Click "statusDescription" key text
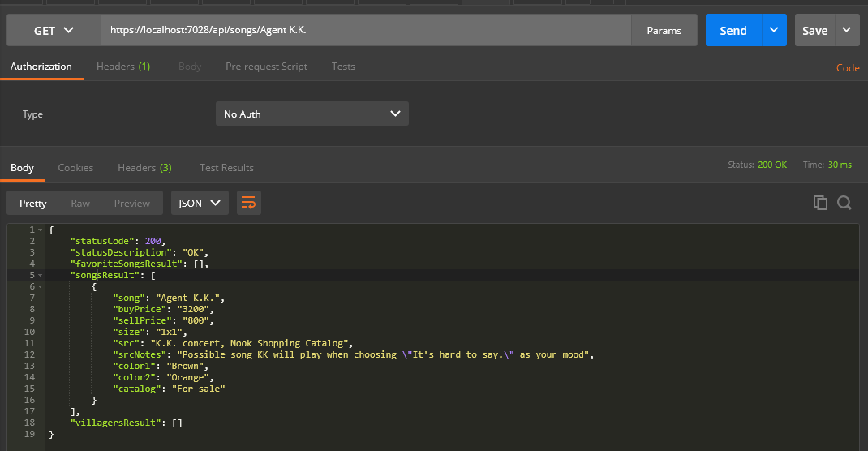 (x=121, y=252)
